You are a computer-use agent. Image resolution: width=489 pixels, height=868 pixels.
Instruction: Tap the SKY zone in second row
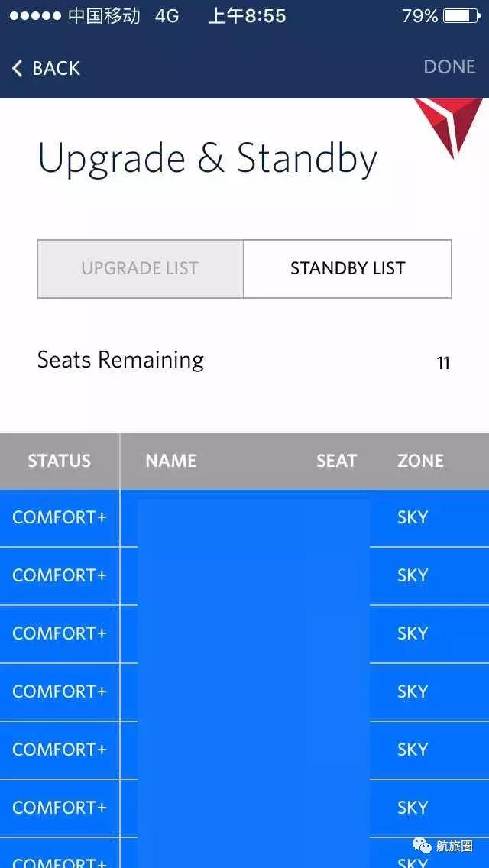click(413, 575)
